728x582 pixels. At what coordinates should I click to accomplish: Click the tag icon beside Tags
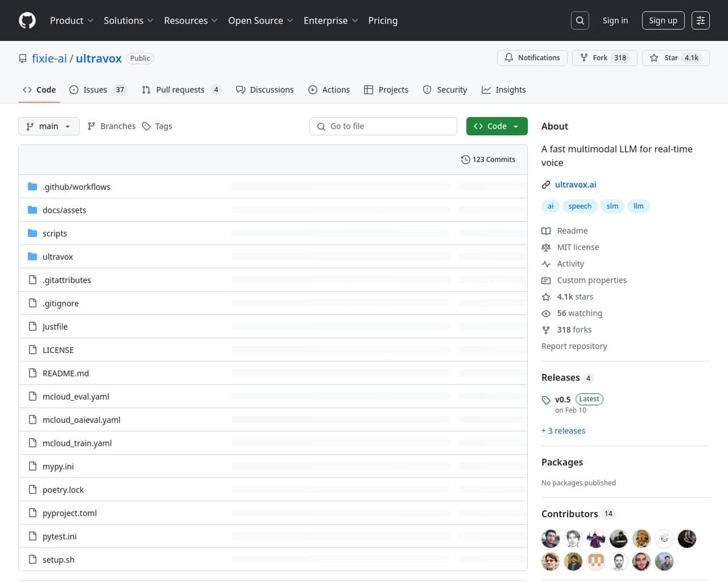146,126
